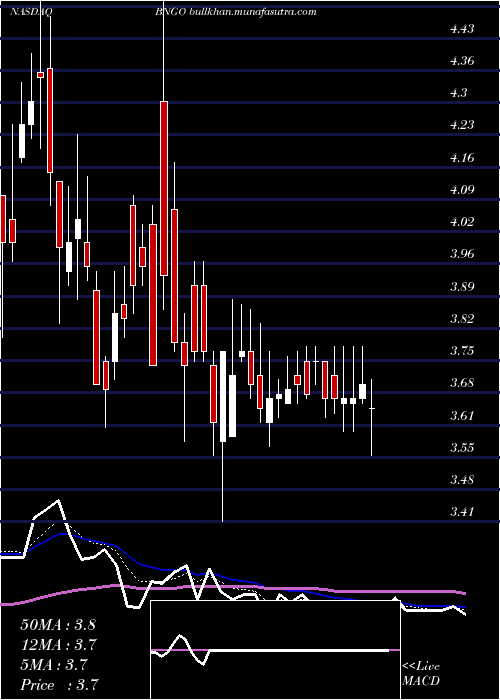This screenshot has width=500, height=700.
Task: Click the 3.68 price axis label
Action: (x=462, y=383)
